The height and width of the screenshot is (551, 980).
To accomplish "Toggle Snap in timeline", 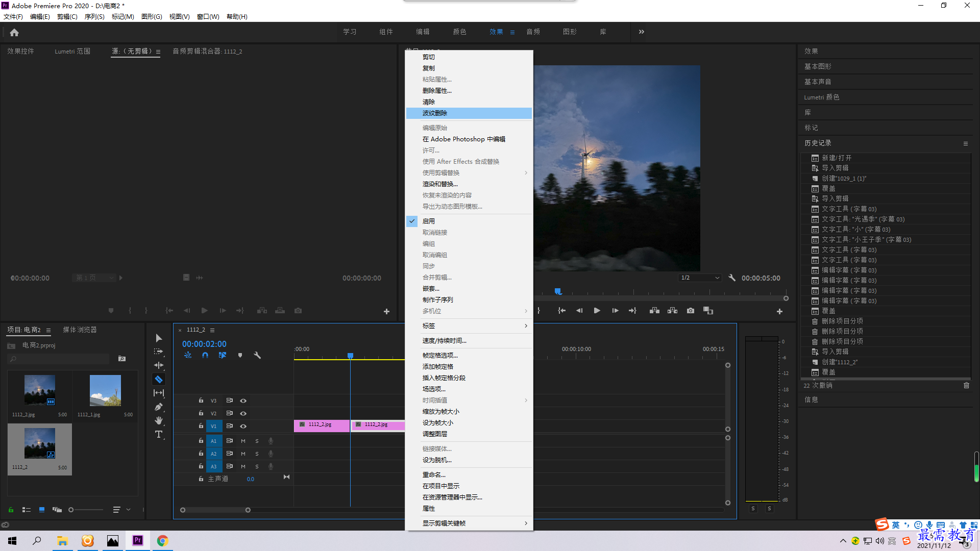I will 205,355.
